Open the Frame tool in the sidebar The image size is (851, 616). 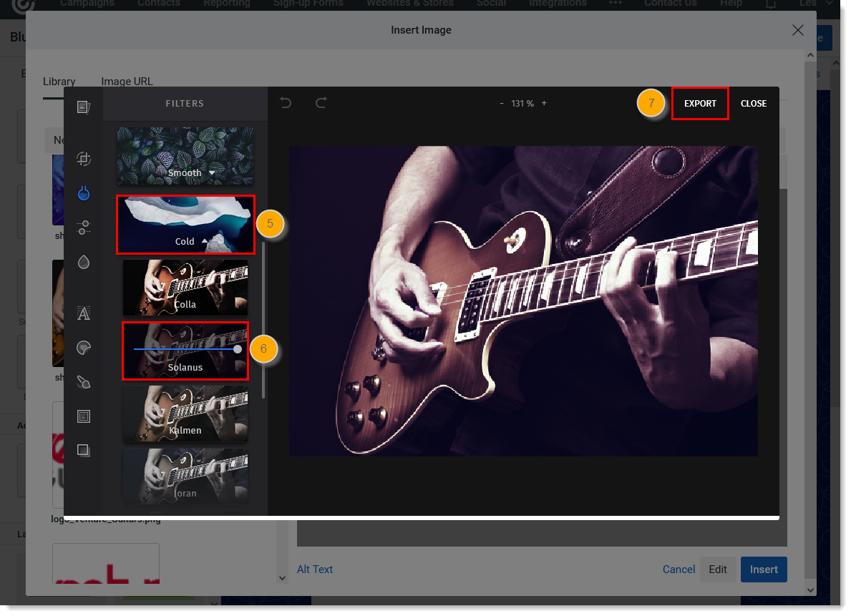(84, 416)
